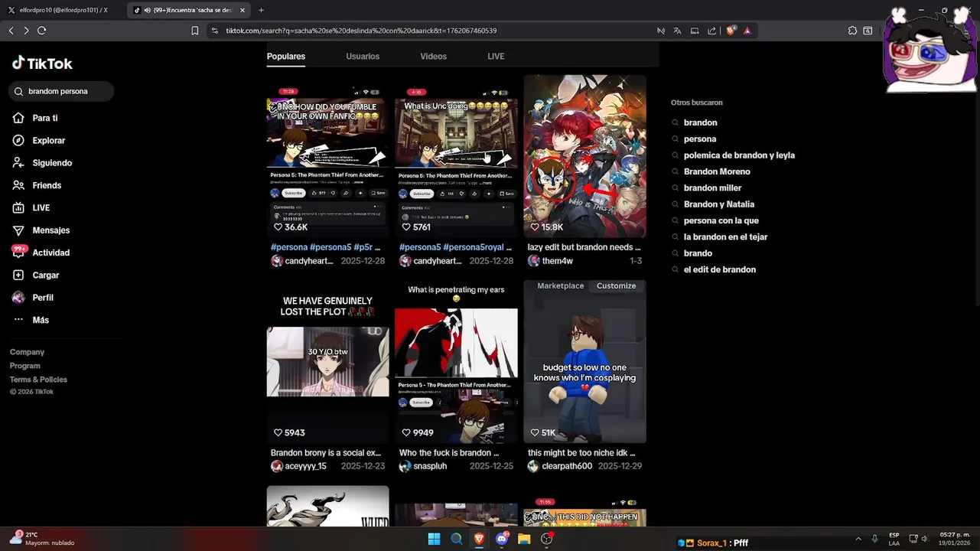This screenshot has height=551, width=980.
Task: Switch to the Usuarios results tab
Action: tap(363, 57)
